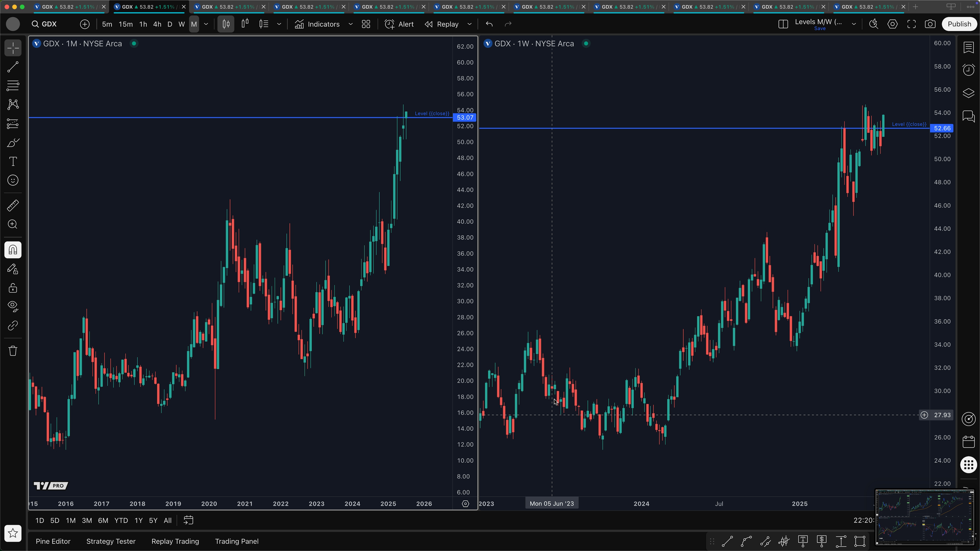Select the candlestick chart style button

click(226, 24)
